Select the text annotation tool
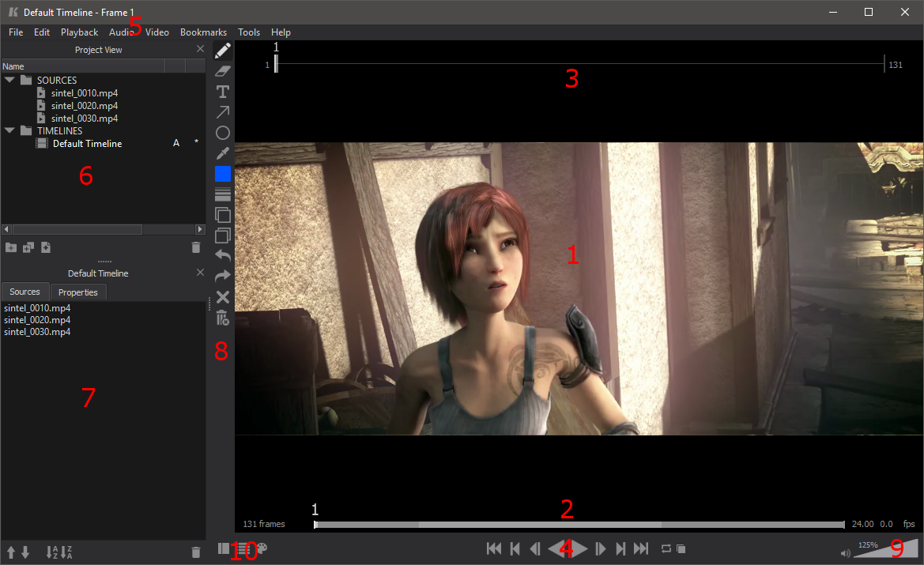The height and width of the screenshot is (565, 924). point(223,92)
